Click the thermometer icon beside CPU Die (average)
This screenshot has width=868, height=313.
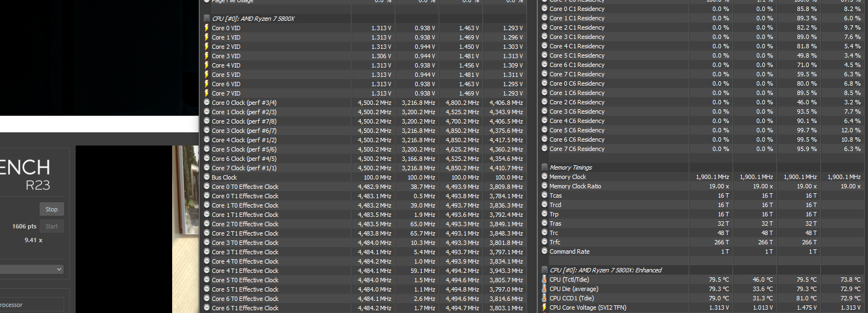tap(544, 289)
